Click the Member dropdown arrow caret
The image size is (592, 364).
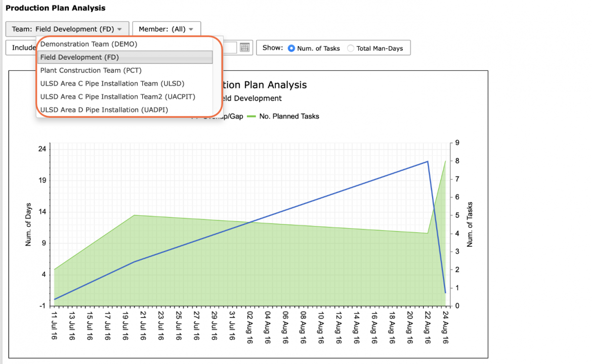[x=191, y=29]
